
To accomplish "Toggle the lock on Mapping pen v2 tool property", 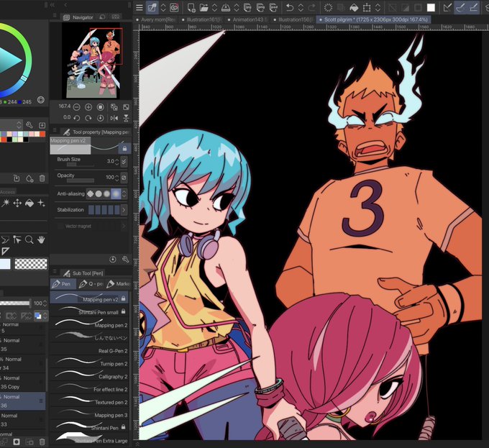I will (x=124, y=149).
